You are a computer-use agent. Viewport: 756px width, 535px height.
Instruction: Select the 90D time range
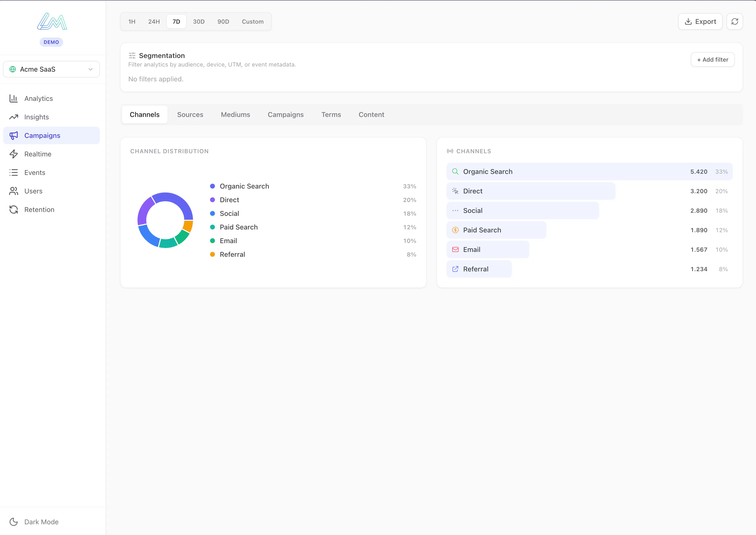(x=223, y=21)
